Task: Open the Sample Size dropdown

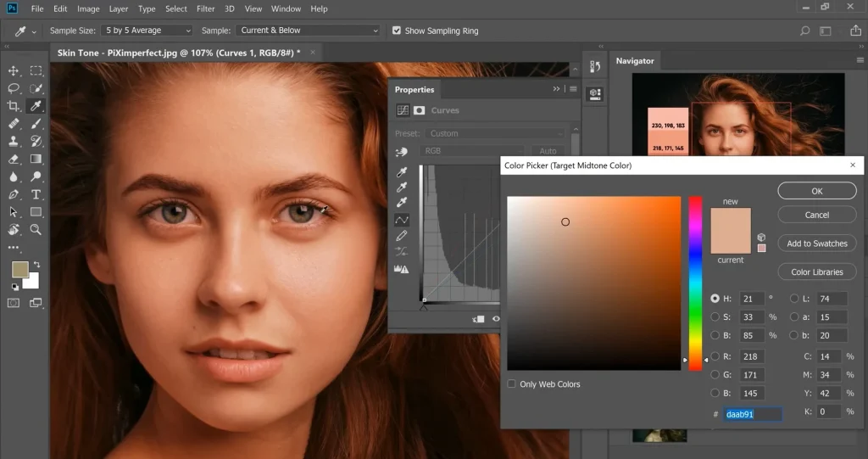Action: (147, 31)
